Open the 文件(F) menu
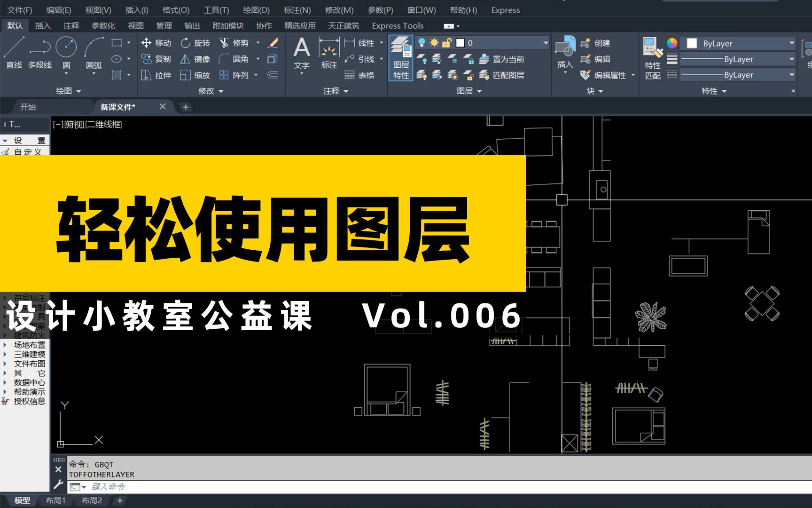This screenshot has width=812, height=508. [20, 10]
